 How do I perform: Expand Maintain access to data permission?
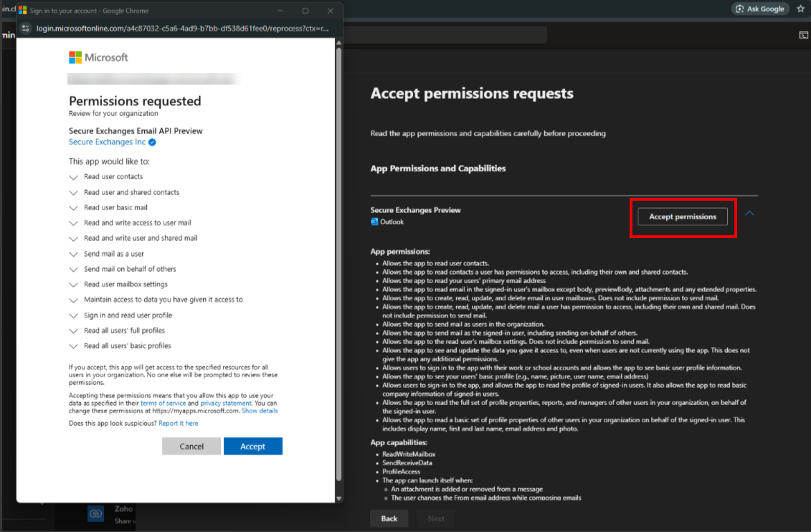coord(73,300)
